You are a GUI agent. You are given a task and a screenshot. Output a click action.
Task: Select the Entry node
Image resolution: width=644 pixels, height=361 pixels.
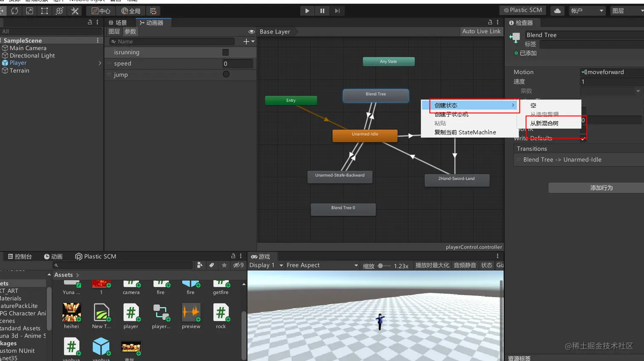click(x=291, y=100)
